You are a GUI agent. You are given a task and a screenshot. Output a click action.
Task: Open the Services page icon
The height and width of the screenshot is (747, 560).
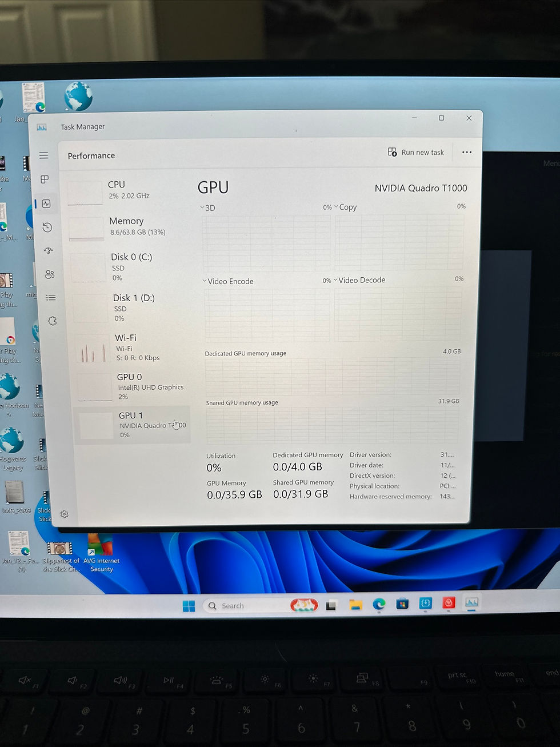click(52, 321)
